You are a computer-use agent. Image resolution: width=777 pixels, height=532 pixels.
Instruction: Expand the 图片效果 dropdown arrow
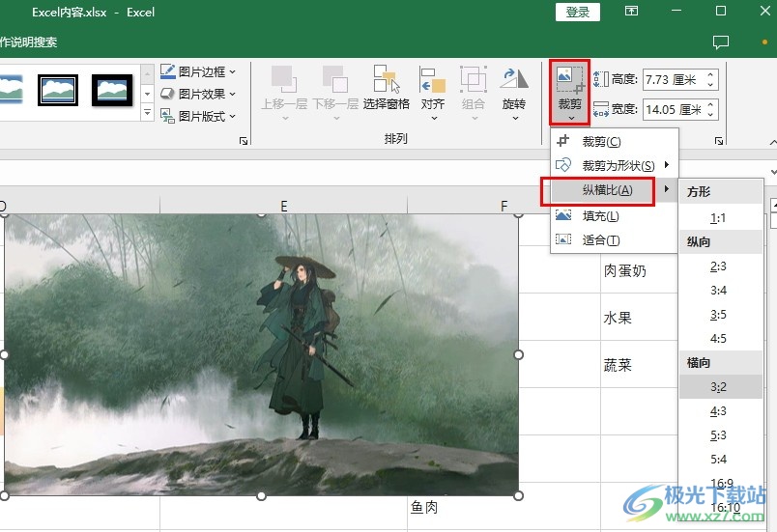pyautogui.click(x=232, y=94)
